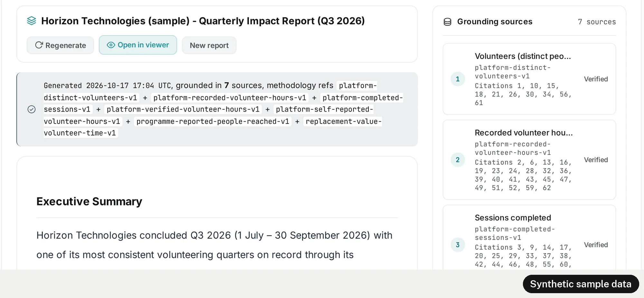Click the '7 sources' count label

(x=597, y=22)
